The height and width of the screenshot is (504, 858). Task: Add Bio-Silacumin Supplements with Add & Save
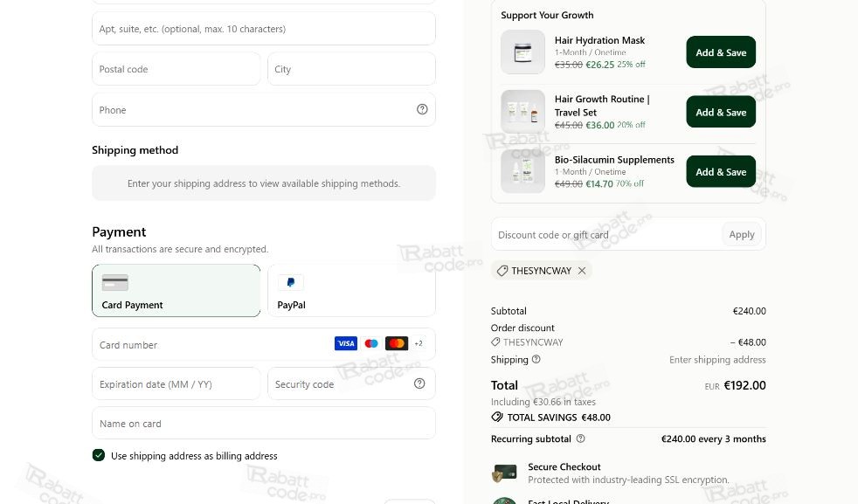click(x=721, y=172)
